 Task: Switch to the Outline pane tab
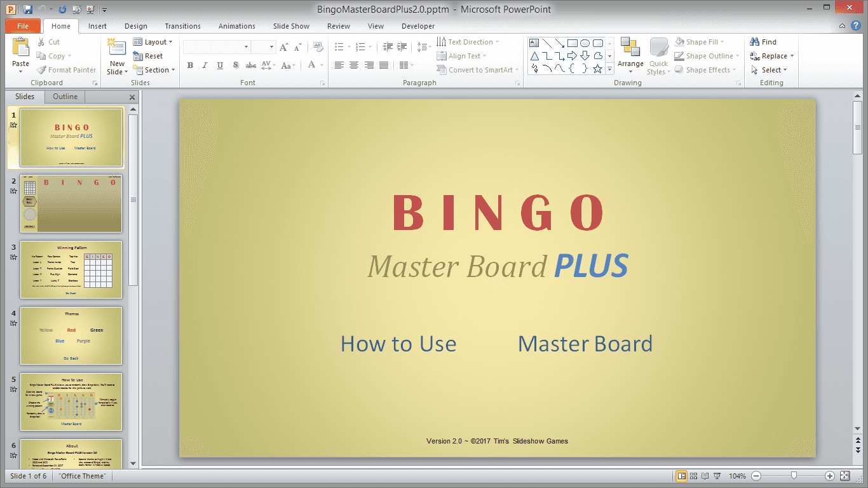point(65,97)
